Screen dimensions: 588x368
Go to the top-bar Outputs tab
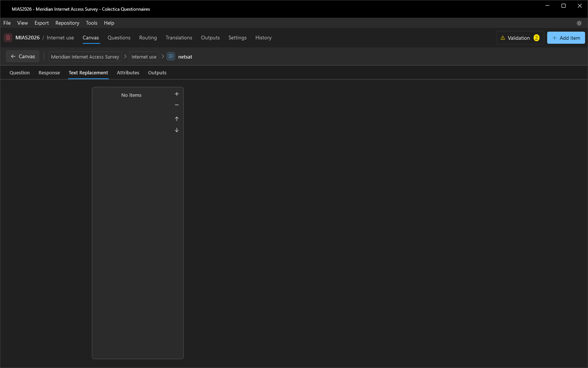pos(210,38)
